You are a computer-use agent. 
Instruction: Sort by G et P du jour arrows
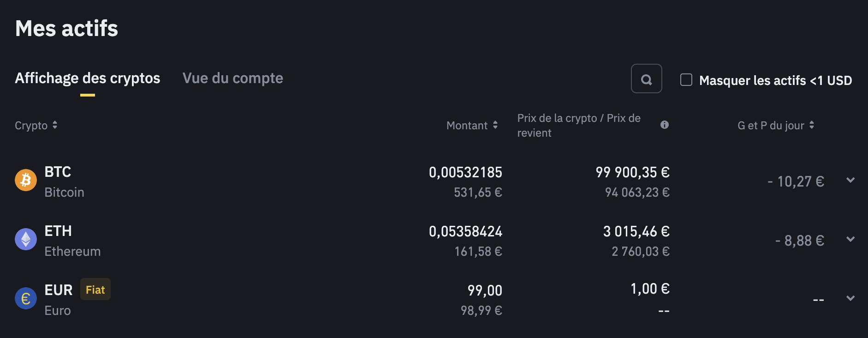coord(812,125)
